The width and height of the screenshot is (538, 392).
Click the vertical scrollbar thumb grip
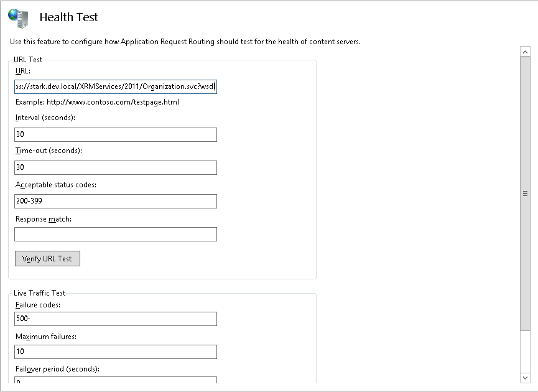tap(525, 194)
